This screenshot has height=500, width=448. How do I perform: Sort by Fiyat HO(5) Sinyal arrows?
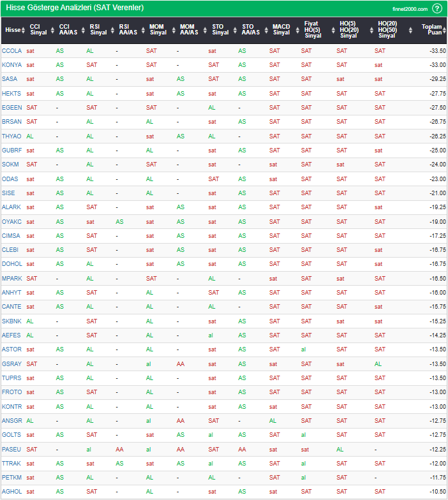333,31
